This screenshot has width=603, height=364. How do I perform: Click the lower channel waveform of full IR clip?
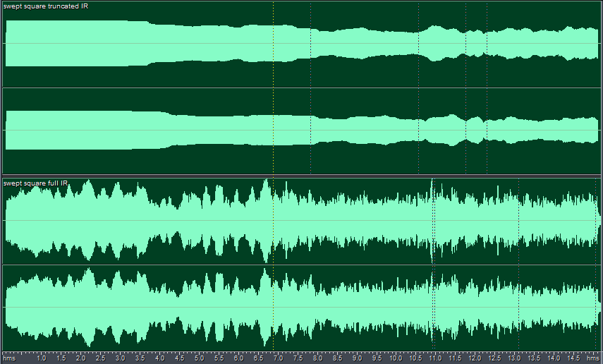[x=302, y=308]
